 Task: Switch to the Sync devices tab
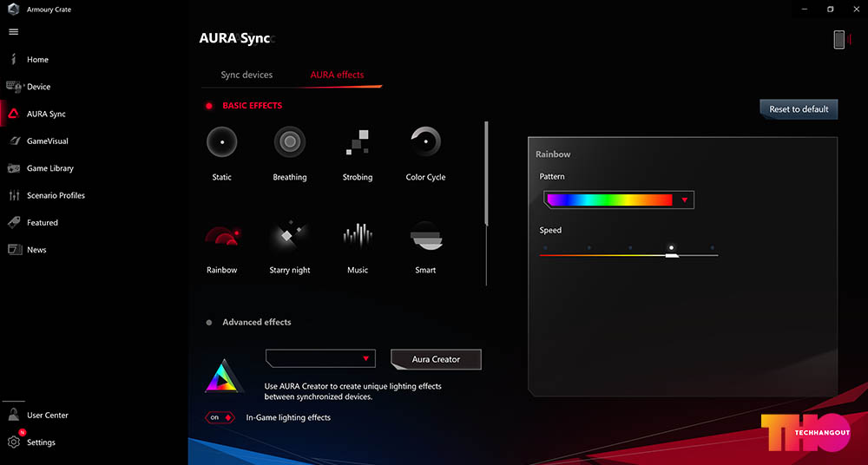coord(247,75)
